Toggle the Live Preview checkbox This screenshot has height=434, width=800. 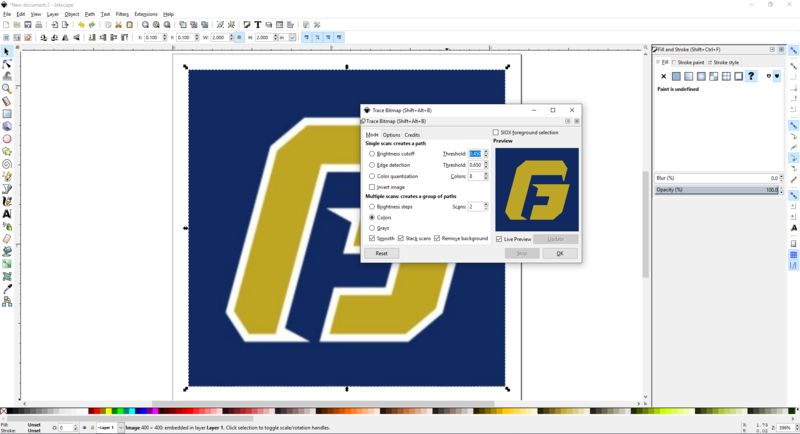499,239
